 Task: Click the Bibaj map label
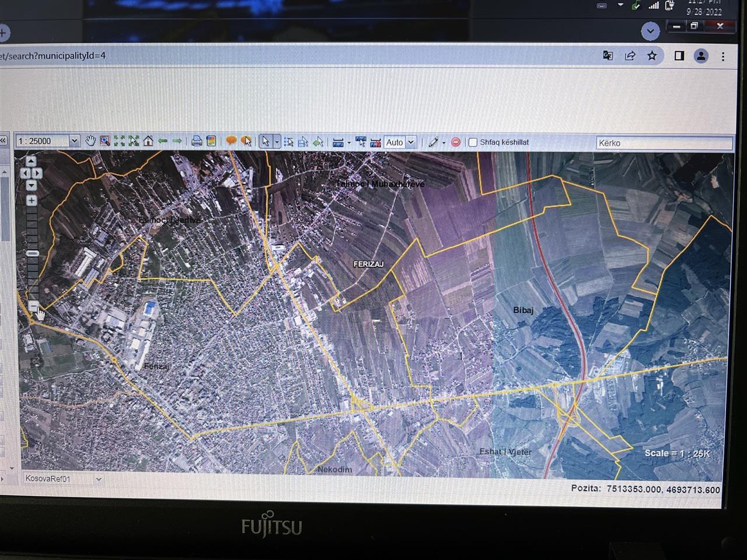[x=523, y=310]
